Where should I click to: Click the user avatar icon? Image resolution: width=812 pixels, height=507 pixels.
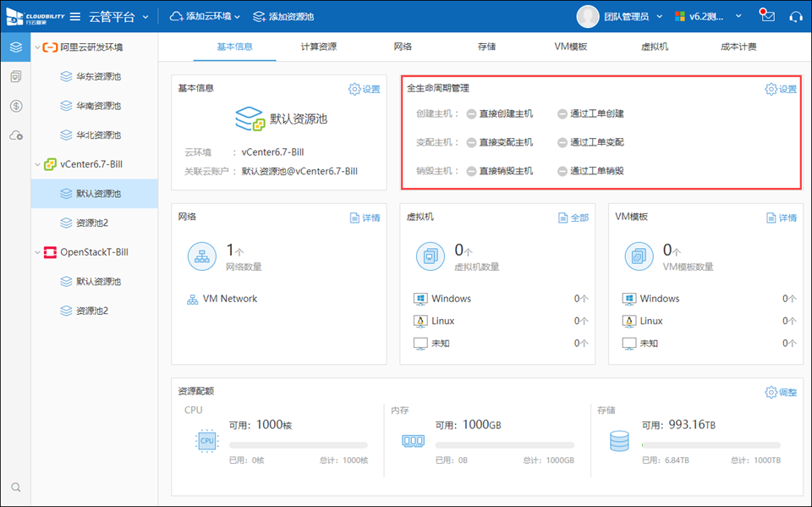[588, 17]
